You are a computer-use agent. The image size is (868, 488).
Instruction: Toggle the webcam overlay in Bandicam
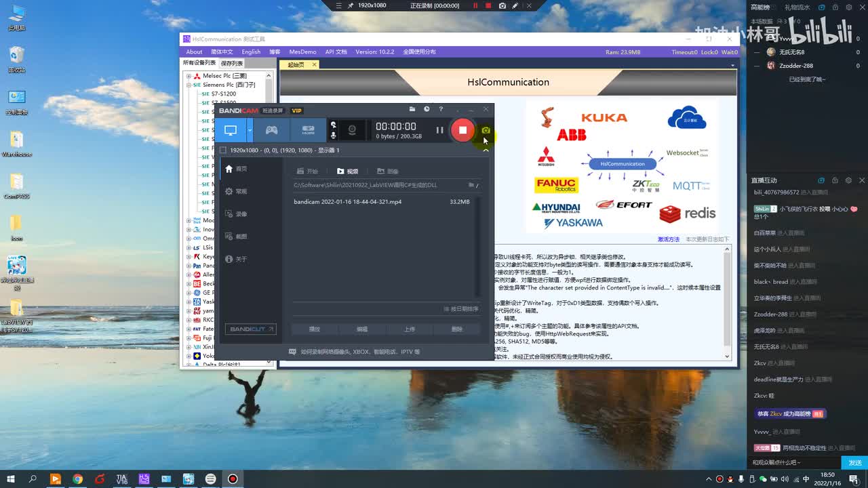pyautogui.click(x=351, y=130)
